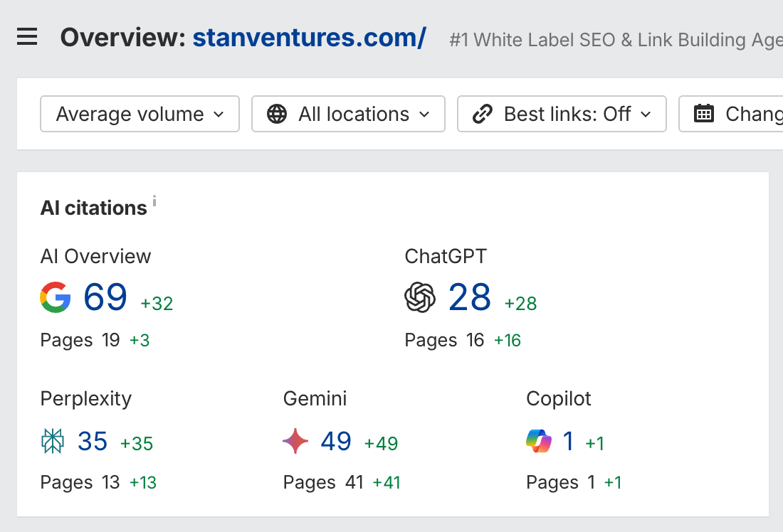
Task: Open the 35 Perplexity citations
Action: [x=93, y=442]
